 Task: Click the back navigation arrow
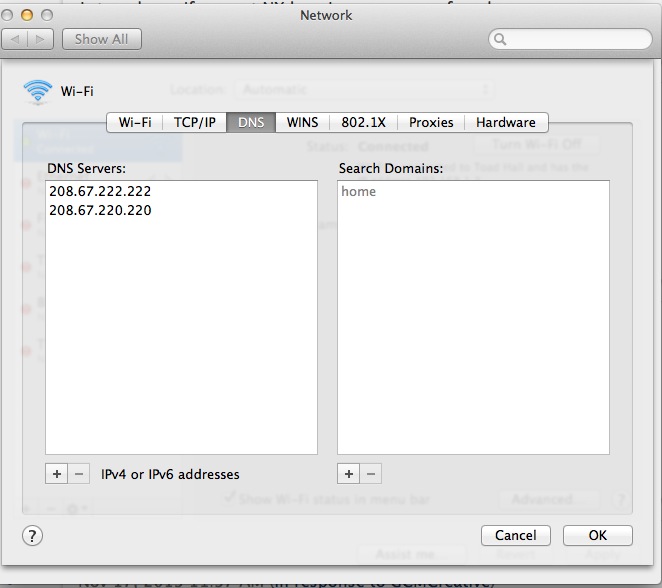click(x=15, y=39)
